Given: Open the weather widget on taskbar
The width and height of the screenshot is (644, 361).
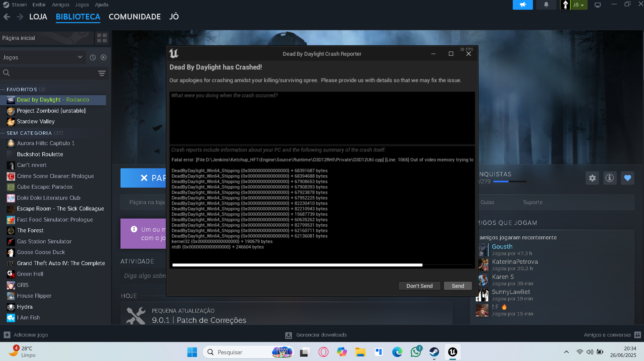Looking at the screenshot, I should coord(22,352).
